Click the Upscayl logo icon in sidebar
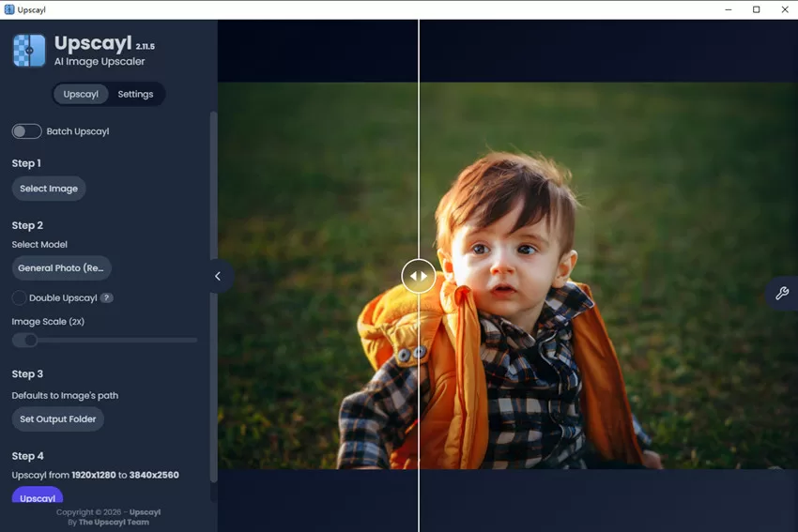Viewport: 798px width, 532px height. pyautogui.click(x=29, y=51)
